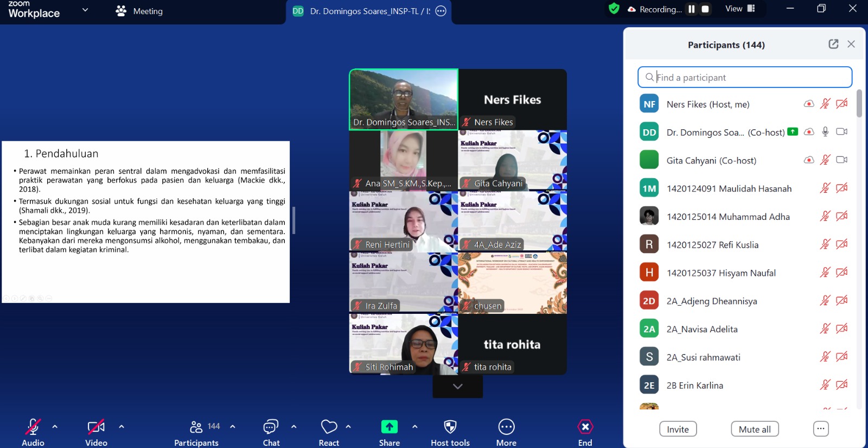Turn on camera with Video button
Viewport: 868px width, 448px height.
click(96, 427)
